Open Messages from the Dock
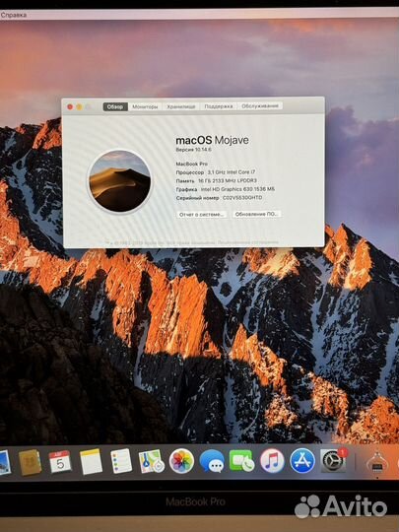The image size is (399, 532). [212, 461]
